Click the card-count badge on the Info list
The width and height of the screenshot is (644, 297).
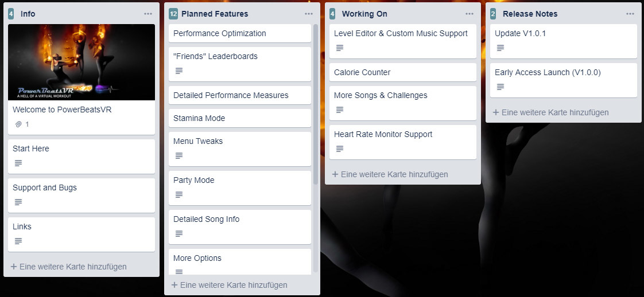tap(11, 14)
